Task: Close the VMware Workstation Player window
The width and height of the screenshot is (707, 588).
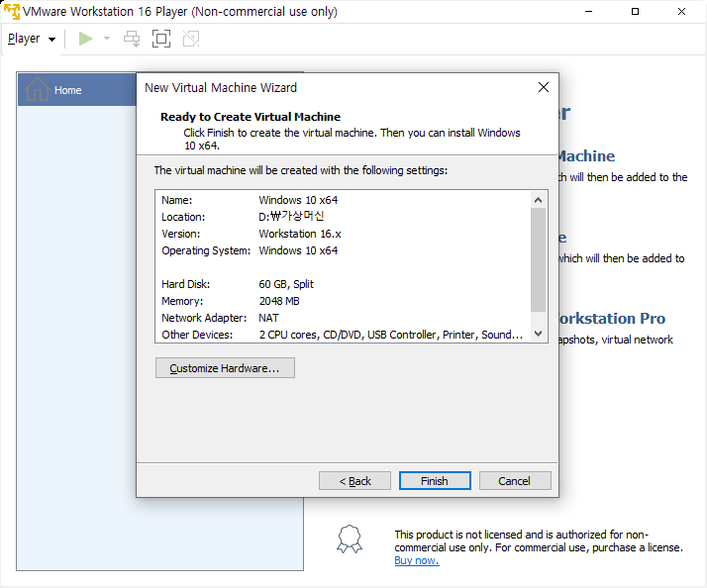Action: (681, 11)
